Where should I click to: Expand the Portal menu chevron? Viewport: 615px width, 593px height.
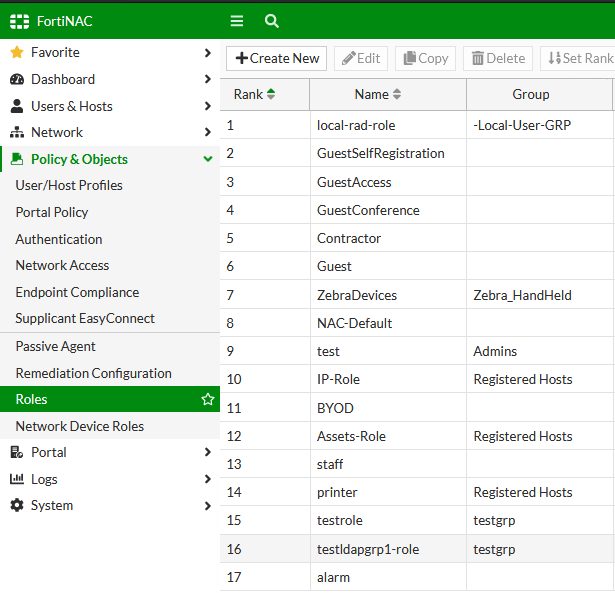click(208, 452)
